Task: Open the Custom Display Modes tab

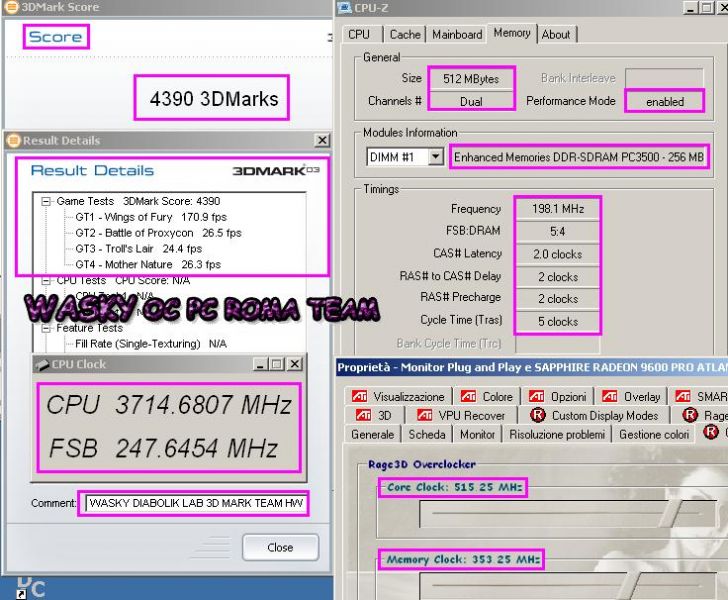Action: (595, 415)
